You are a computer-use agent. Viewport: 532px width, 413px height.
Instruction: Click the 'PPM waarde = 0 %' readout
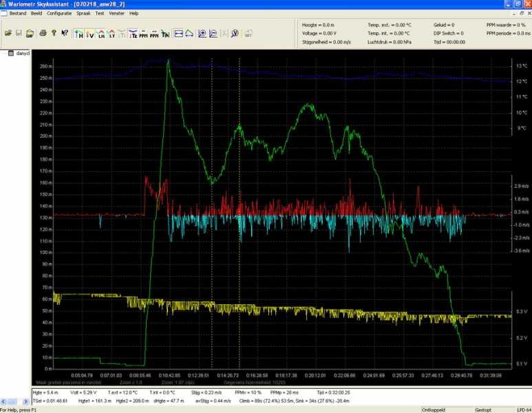[506, 25]
